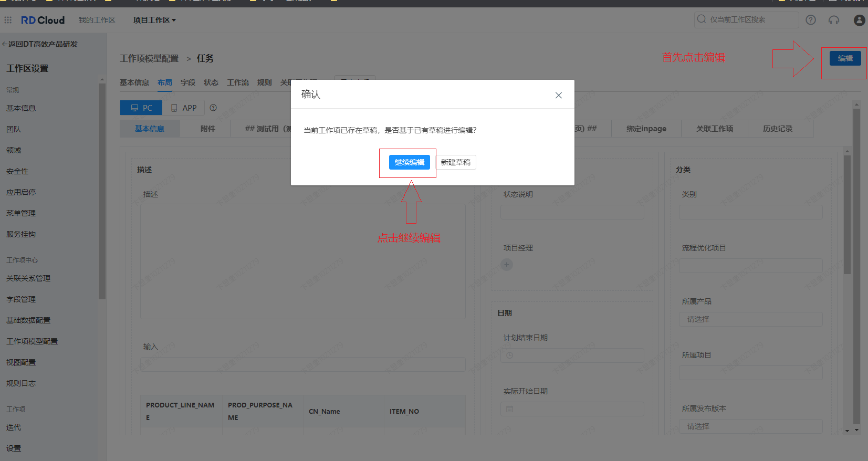Open the 工作流 tab

238,82
